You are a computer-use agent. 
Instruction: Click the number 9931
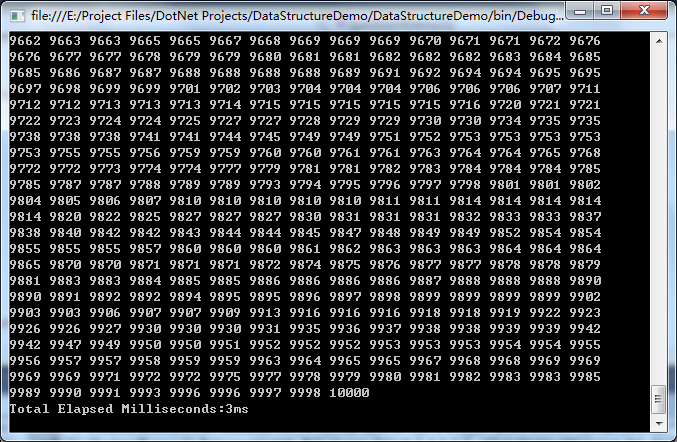coord(265,328)
